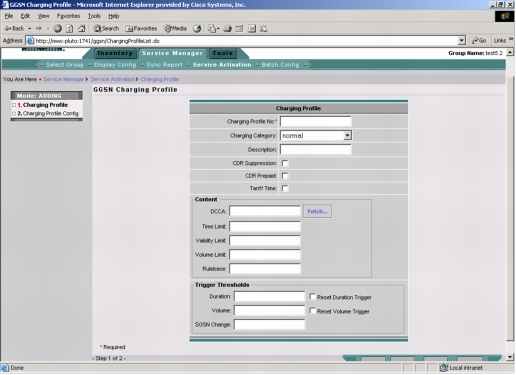516x375 pixels.
Task: Click the Edit page toolbar icon
Action: (239, 29)
